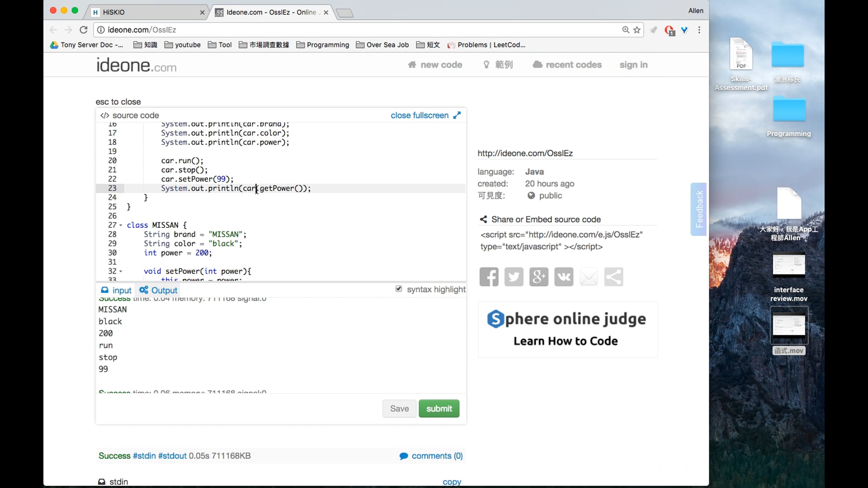Open recent codes menu
This screenshot has width=868, height=488.
tap(567, 65)
